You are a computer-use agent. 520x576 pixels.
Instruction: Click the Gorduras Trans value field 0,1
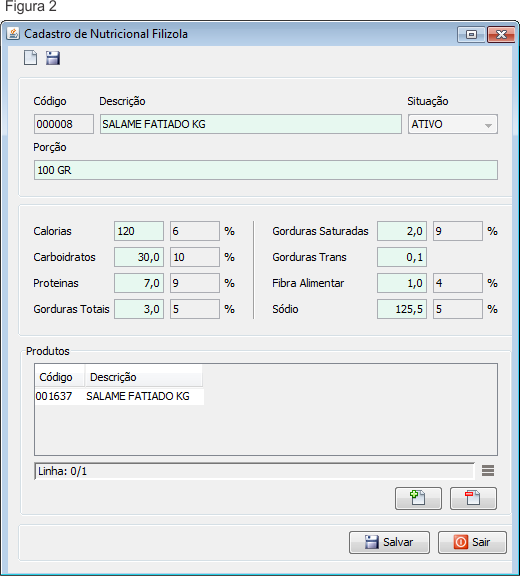(402, 257)
